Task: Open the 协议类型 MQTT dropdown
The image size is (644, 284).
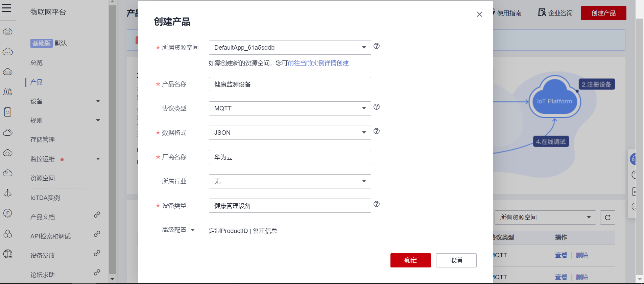Action: pos(290,108)
